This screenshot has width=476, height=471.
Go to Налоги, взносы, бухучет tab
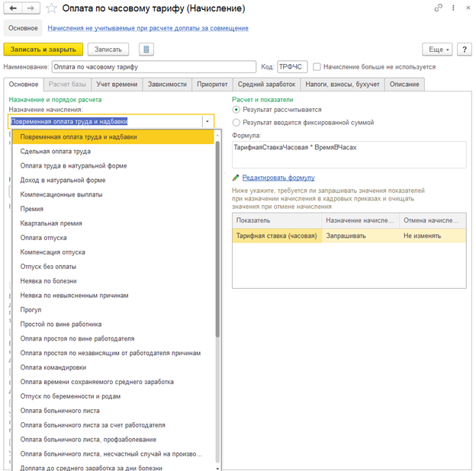click(x=343, y=85)
